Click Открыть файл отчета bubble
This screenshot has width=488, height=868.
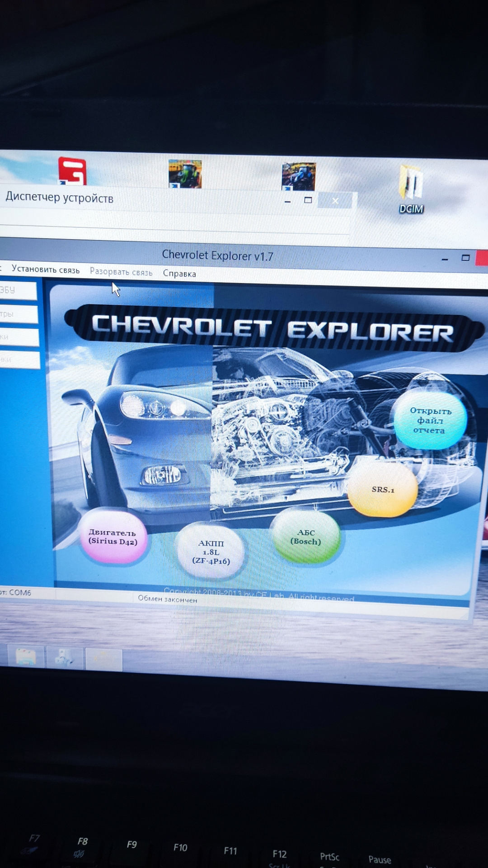[x=430, y=420]
